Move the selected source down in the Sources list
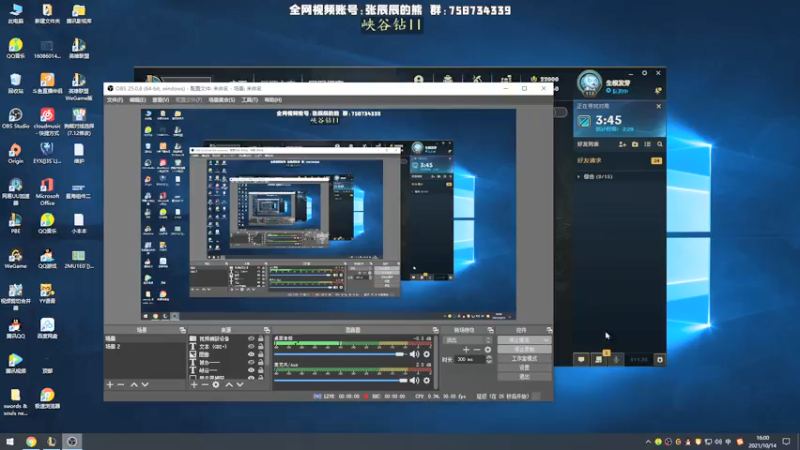 pyautogui.click(x=240, y=385)
